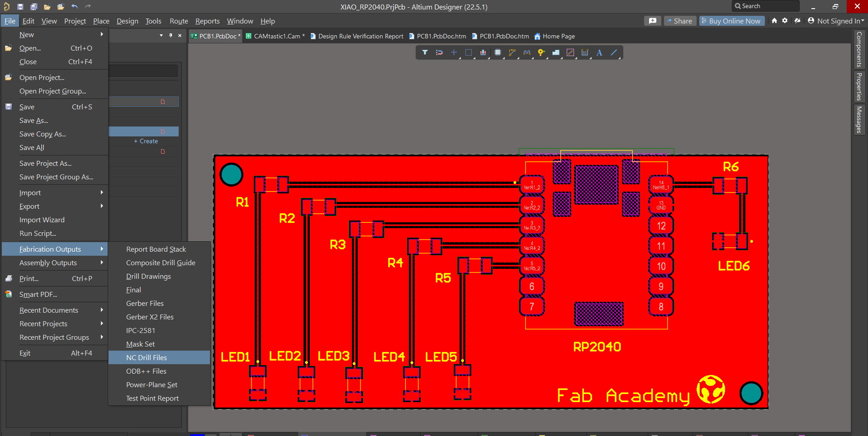868x436 pixels.
Task: Open the left panel options dropdown arrow
Action: click(x=161, y=35)
